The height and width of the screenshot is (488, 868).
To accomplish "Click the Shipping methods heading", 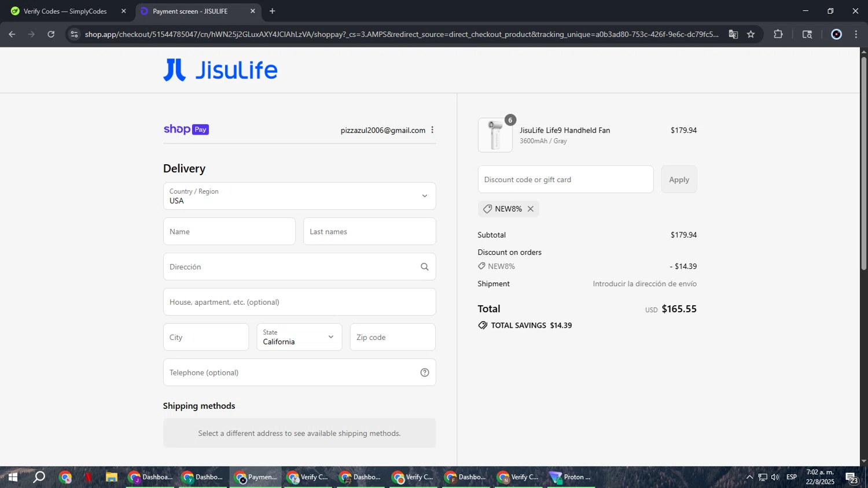I will 199,406.
